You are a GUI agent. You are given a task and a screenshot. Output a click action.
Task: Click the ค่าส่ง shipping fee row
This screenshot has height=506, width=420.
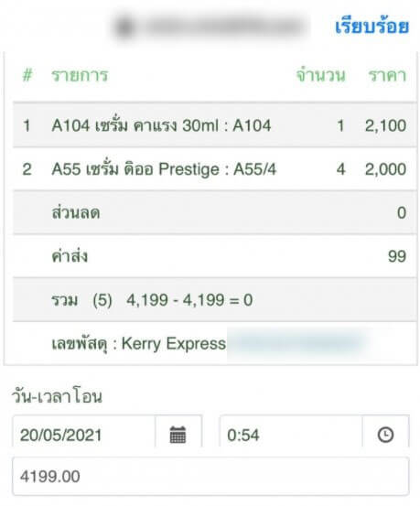(x=215, y=256)
